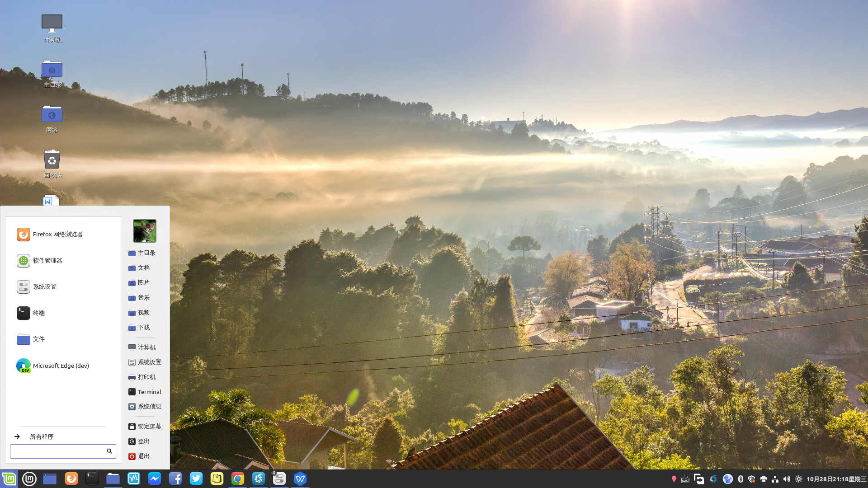Click the Linux Mint menu button in taskbar
The height and width of the screenshot is (488, 868).
point(9,479)
